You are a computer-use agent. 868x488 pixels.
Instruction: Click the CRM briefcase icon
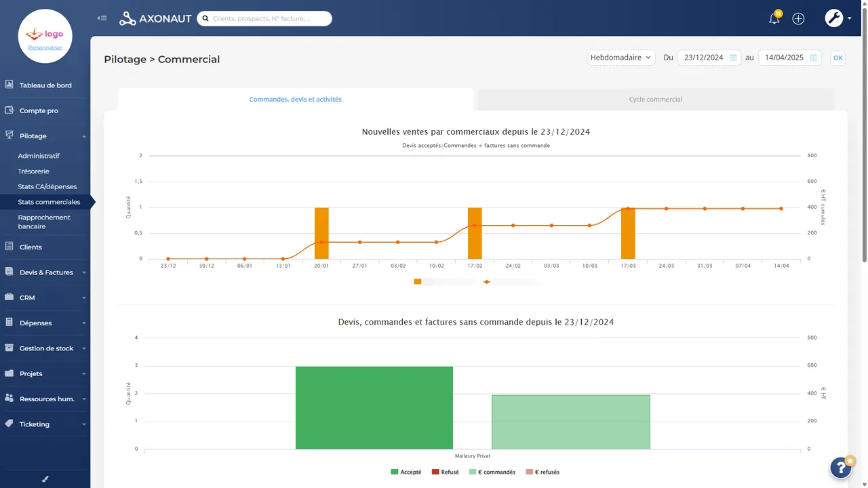[x=9, y=297]
